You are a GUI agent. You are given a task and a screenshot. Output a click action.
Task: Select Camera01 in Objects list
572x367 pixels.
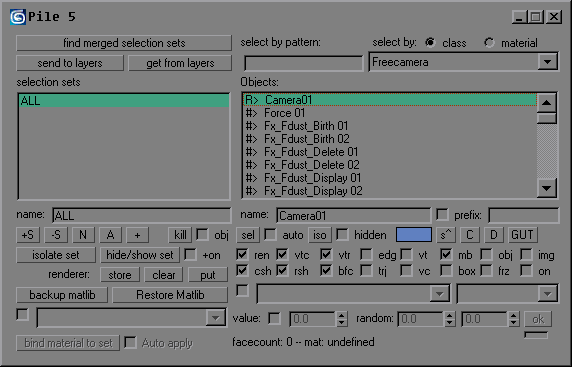coord(390,100)
